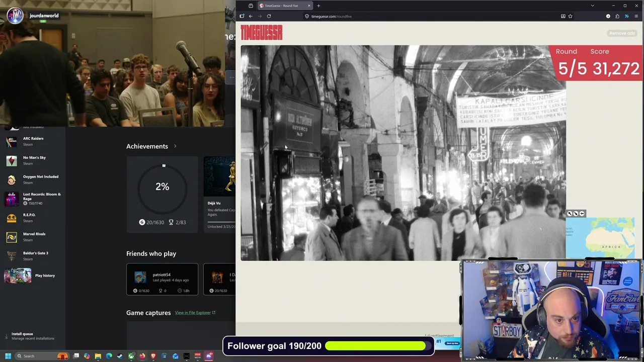
Task: Open Steam from the taskbar
Action: (x=120, y=356)
